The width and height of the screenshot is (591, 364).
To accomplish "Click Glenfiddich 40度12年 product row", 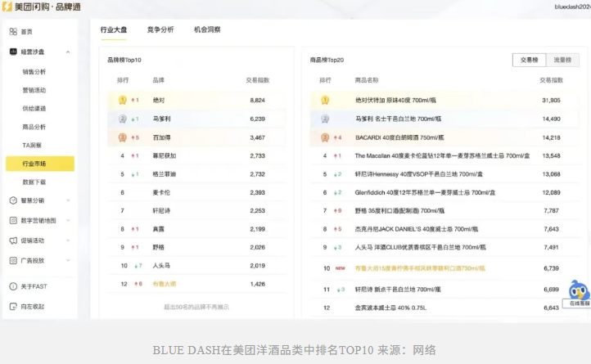I will (444, 192).
